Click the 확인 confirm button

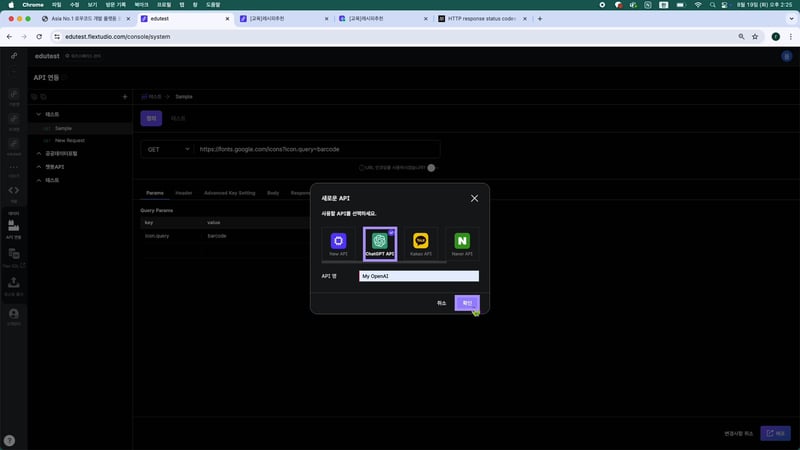[x=466, y=302]
